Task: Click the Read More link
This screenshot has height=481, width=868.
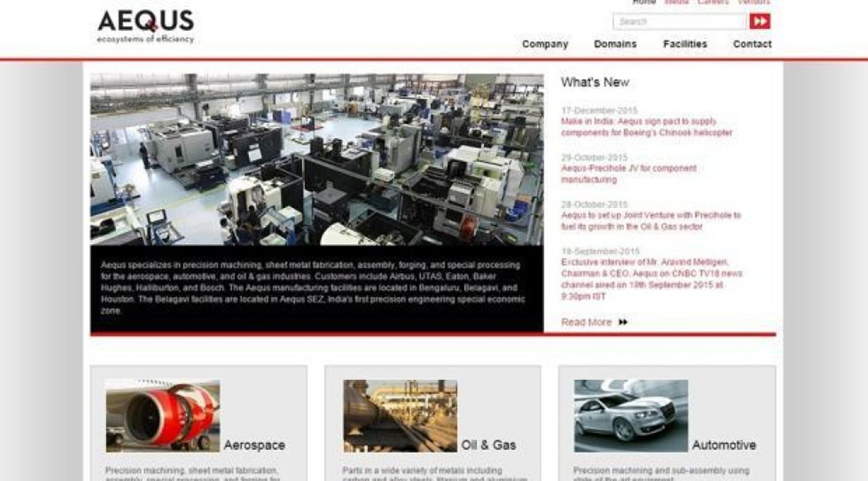Action: (x=586, y=322)
